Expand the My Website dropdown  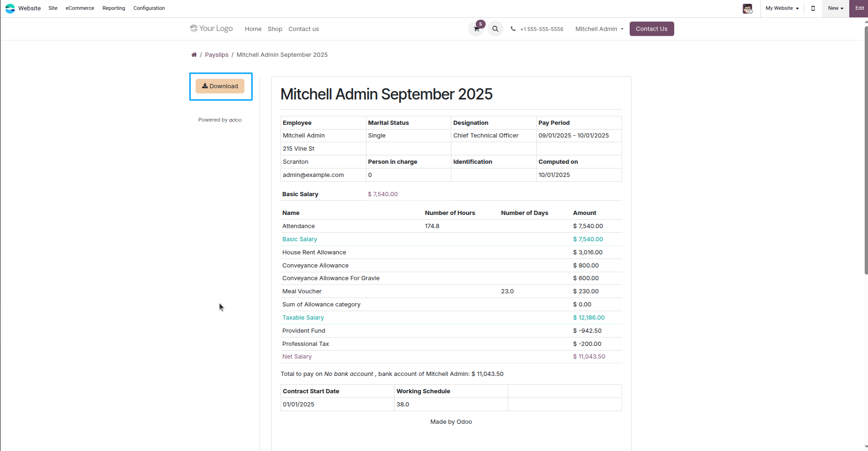782,8
